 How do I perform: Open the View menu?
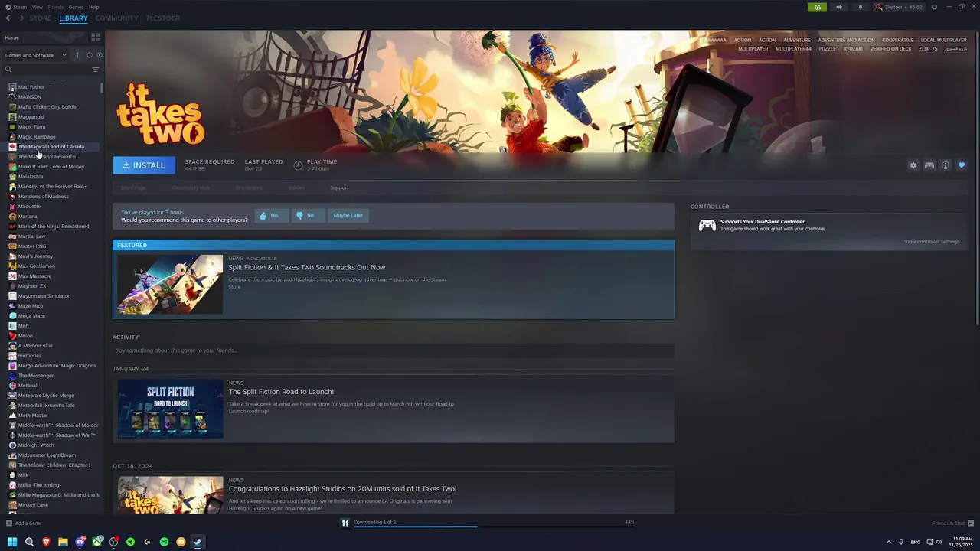pos(38,7)
